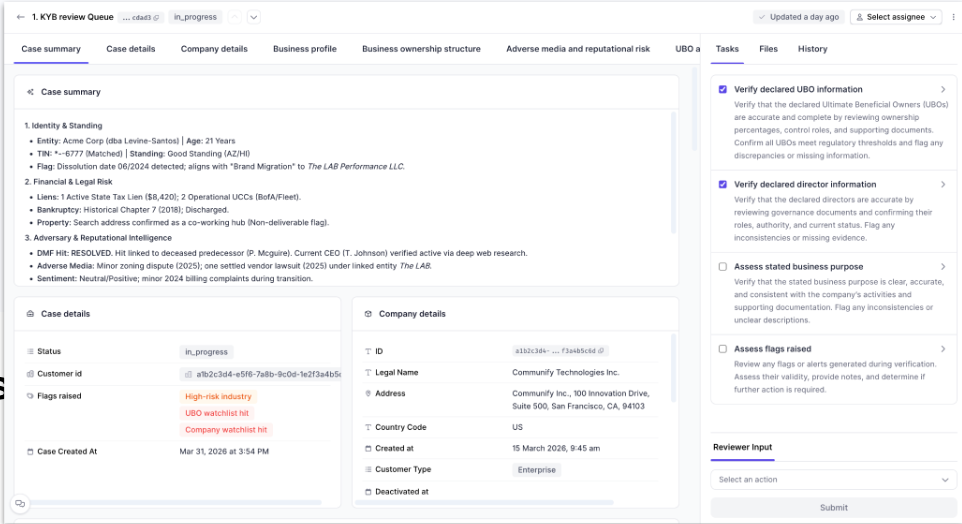Image resolution: width=962 pixels, height=524 pixels.
Task: Click the Case summary vertical scrollbar
Action: tap(674, 172)
